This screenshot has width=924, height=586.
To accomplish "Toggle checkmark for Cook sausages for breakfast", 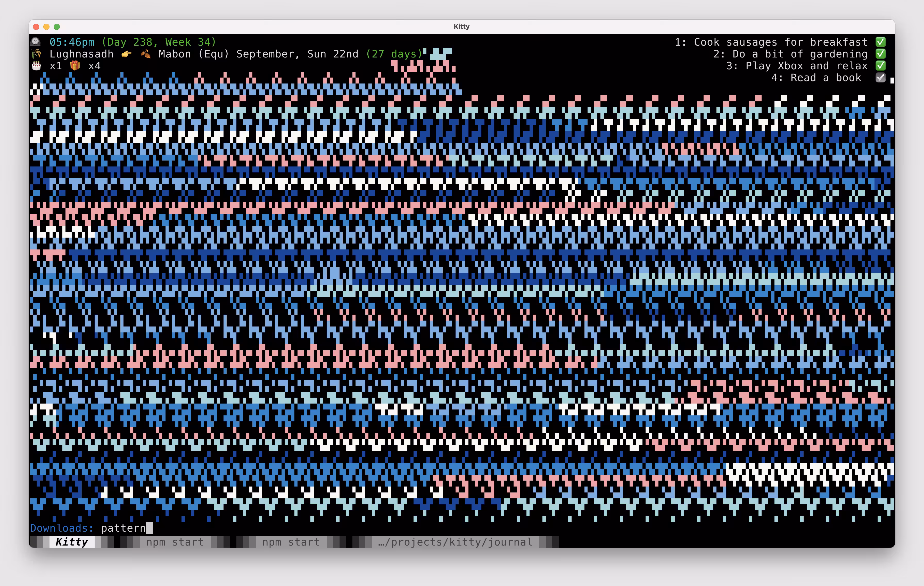I will coord(881,41).
